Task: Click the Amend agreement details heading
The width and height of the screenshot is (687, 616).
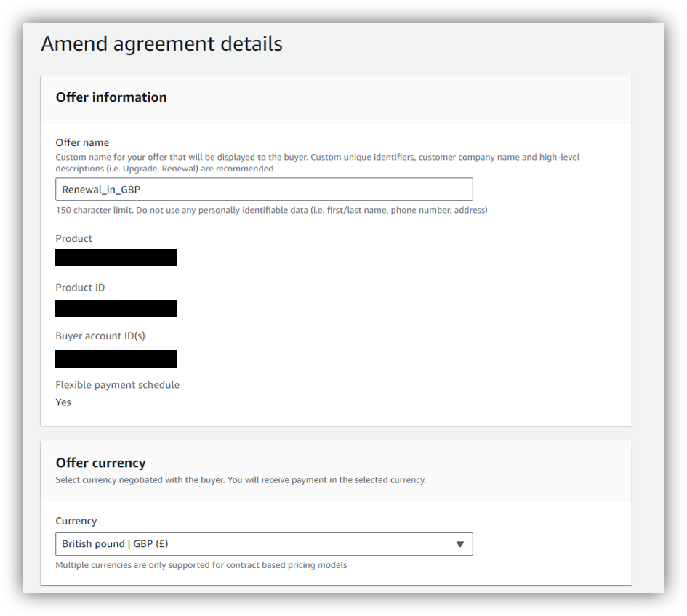Action: pos(161,44)
